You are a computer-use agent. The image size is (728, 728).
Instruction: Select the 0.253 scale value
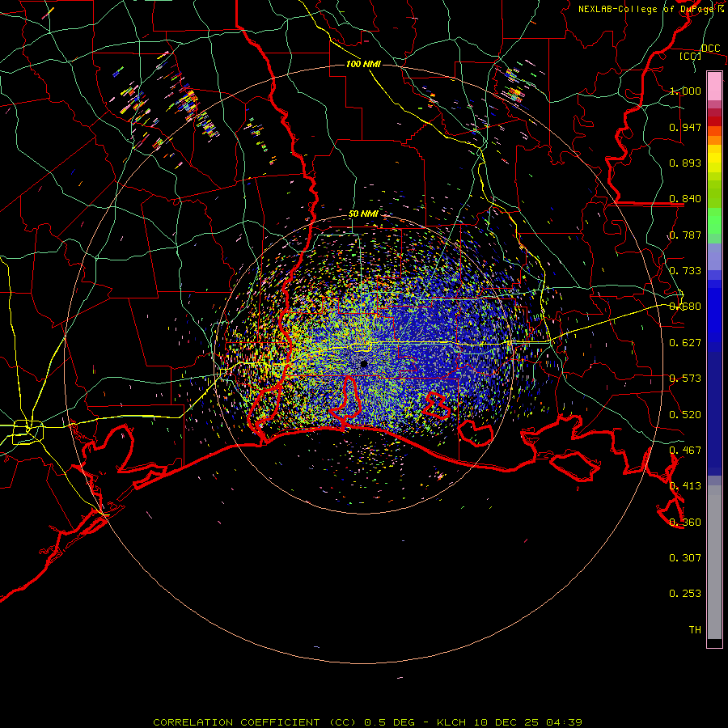pyautogui.click(x=685, y=594)
